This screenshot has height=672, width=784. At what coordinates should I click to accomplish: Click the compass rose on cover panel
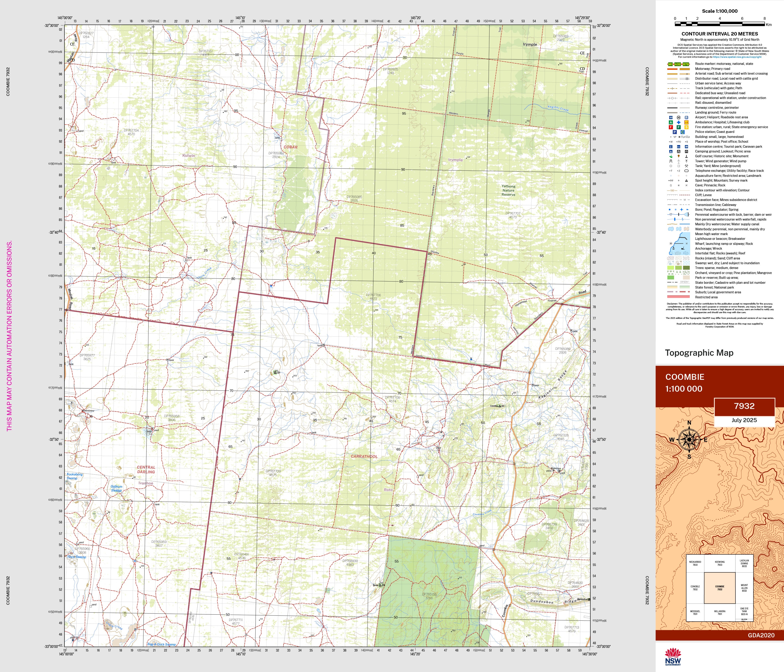(x=689, y=440)
